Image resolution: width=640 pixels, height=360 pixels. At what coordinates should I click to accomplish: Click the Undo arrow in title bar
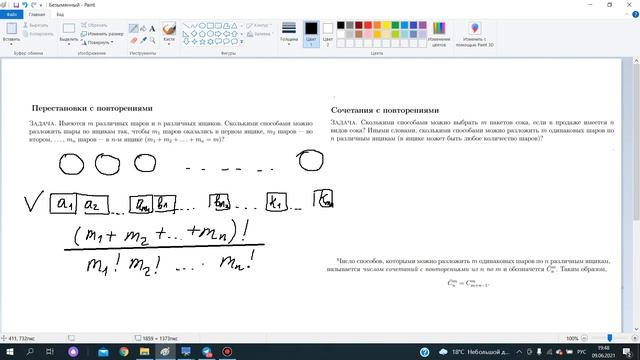(x=25, y=5)
